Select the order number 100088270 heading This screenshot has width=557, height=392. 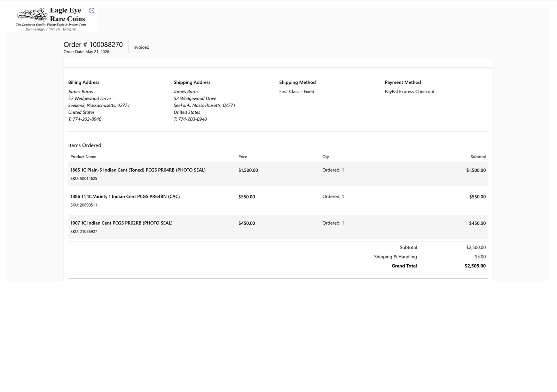coord(93,45)
